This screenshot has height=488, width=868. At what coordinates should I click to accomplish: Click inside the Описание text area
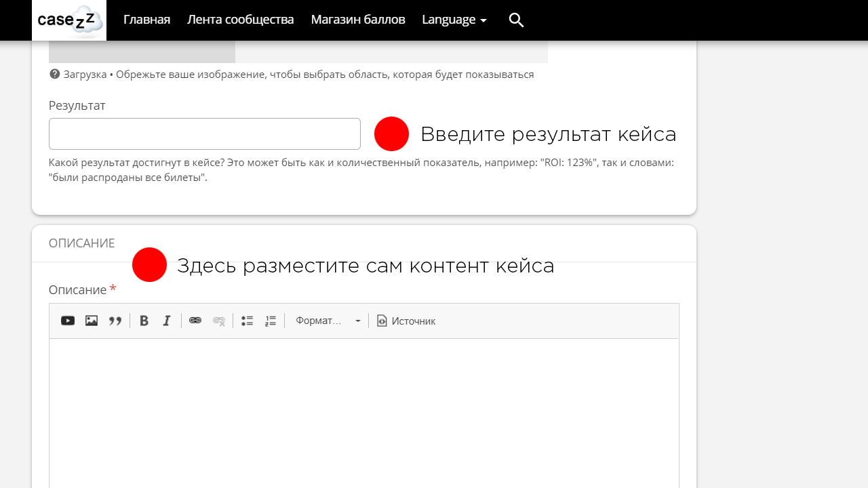tap(364, 413)
